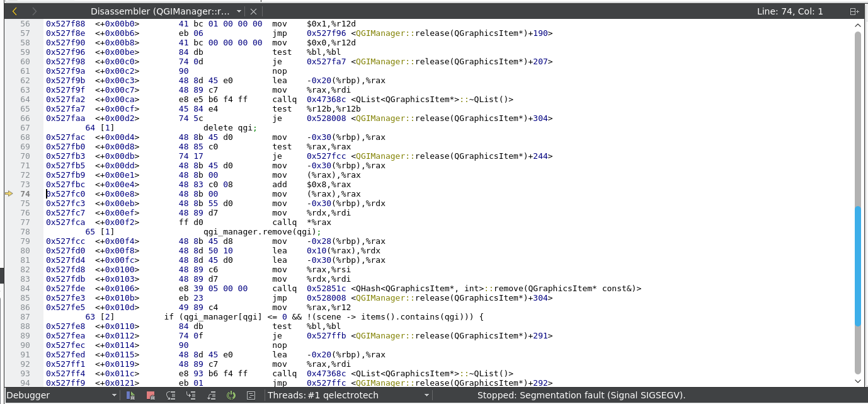Click the scrollbar's up arrow

point(857,25)
